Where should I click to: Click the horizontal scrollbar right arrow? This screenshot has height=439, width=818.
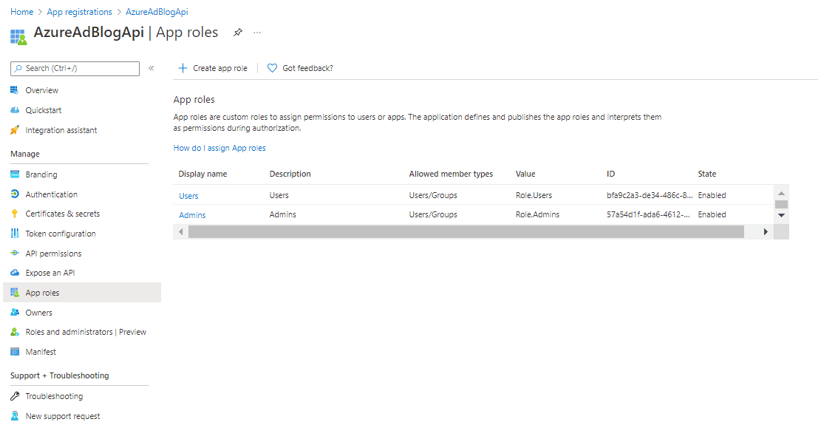(765, 231)
